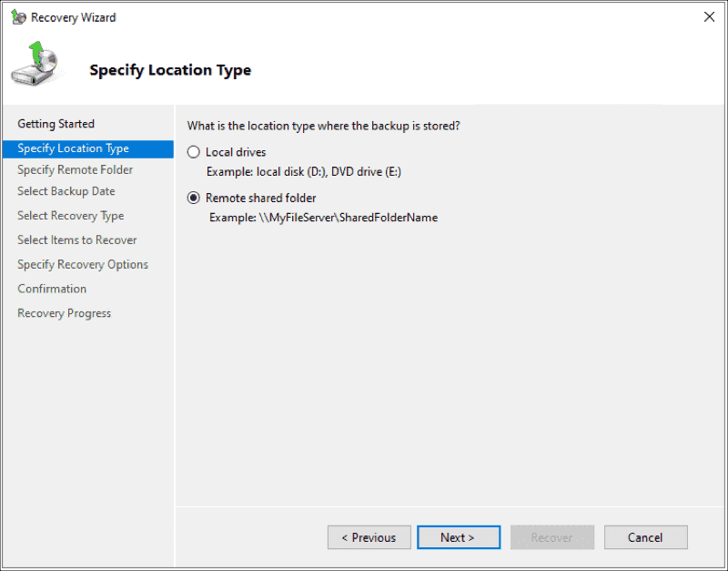Click Specify Location Type step
The width and height of the screenshot is (728, 571).
(x=74, y=148)
